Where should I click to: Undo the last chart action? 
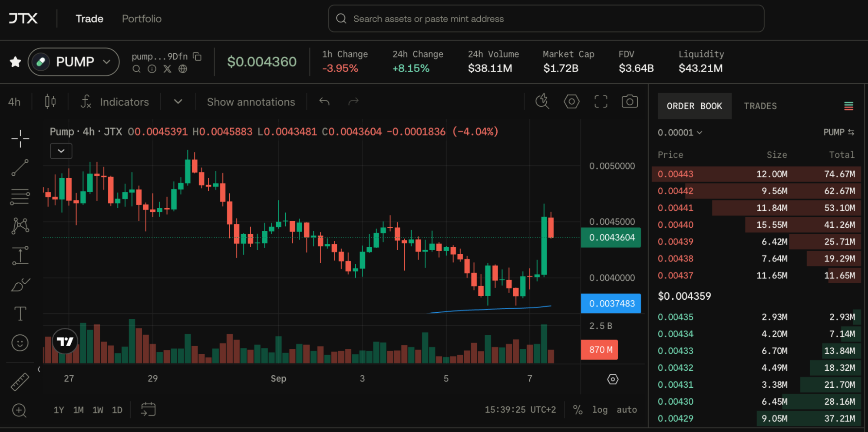tap(324, 101)
